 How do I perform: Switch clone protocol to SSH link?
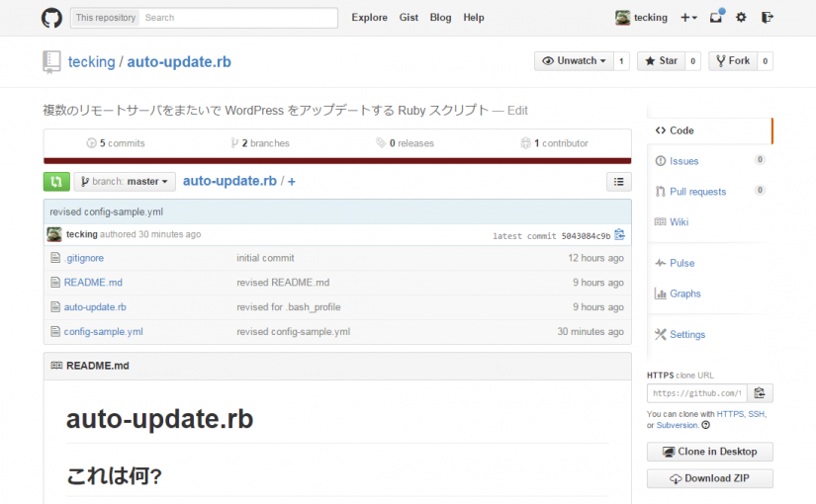coord(756,414)
